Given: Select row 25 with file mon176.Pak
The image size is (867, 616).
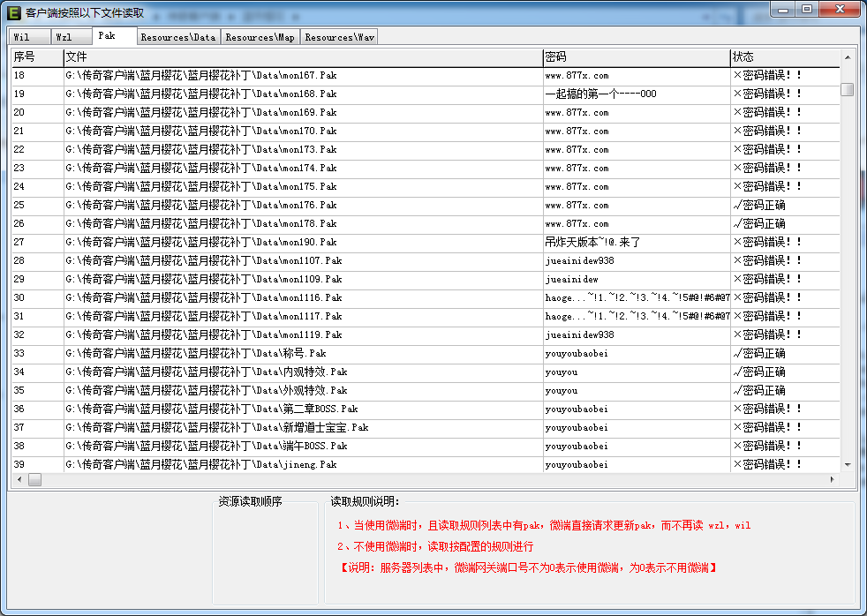Looking at the screenshot, I should point(201,205).
